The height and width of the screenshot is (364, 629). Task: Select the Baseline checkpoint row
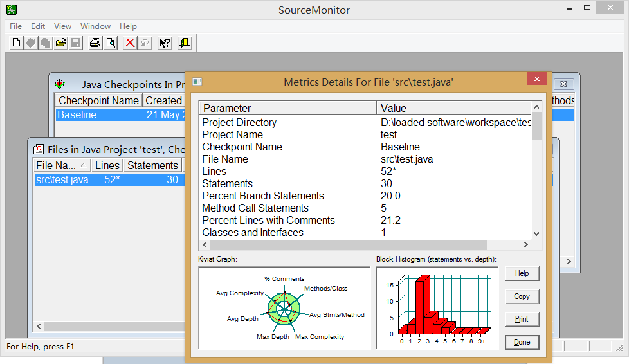(120, 114)
